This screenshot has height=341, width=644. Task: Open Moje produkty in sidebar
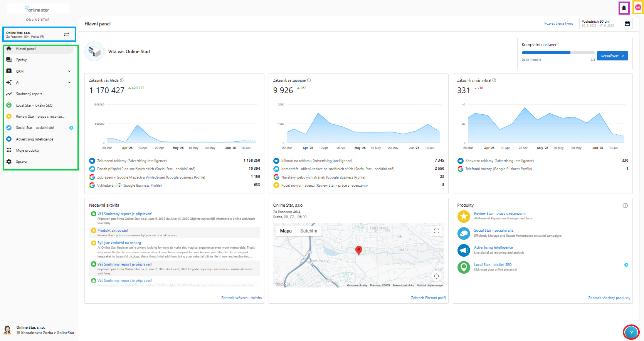[39, 150]
